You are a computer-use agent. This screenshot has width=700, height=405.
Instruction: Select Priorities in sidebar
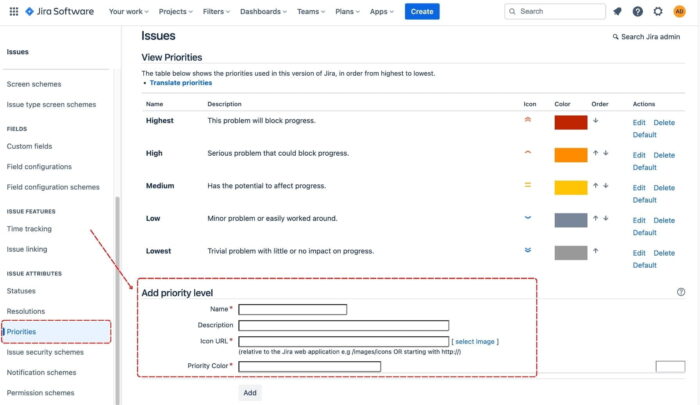(x=56, y=332)
